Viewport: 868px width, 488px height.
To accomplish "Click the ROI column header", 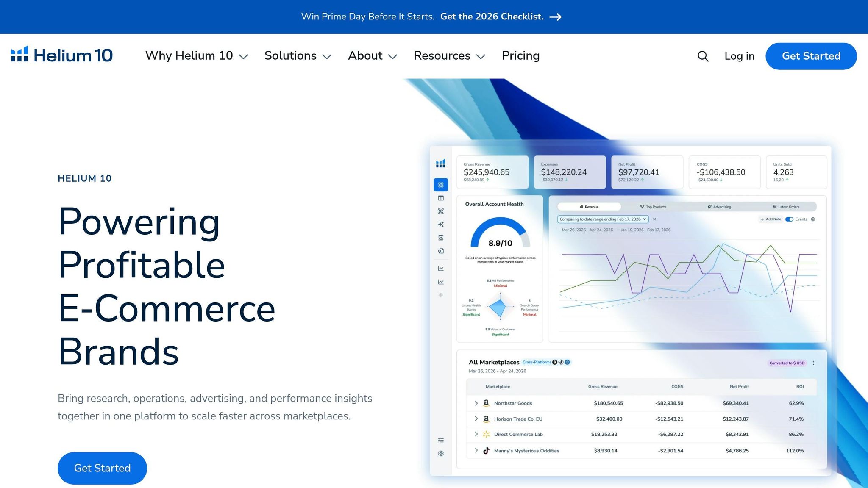I will tap(800, 387).
